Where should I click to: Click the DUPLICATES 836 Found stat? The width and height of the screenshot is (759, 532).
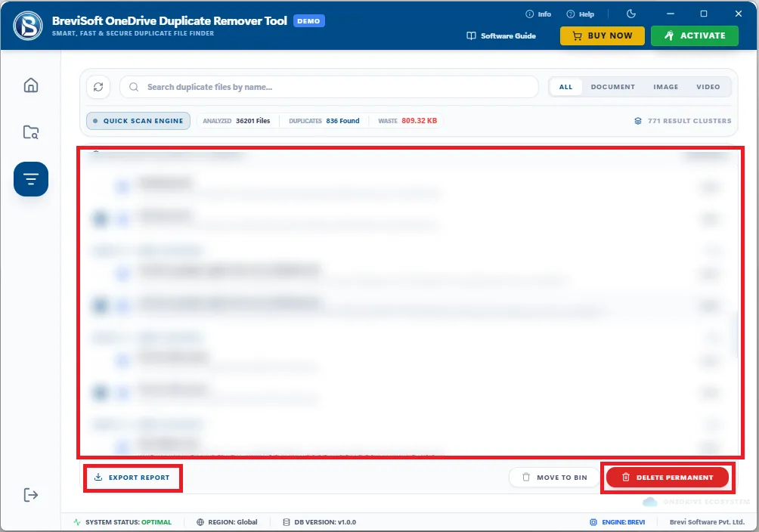[x=324, y=121]
